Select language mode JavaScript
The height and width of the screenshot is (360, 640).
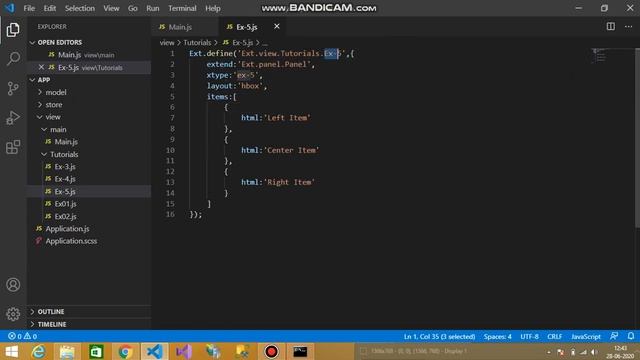coord(585,337)
